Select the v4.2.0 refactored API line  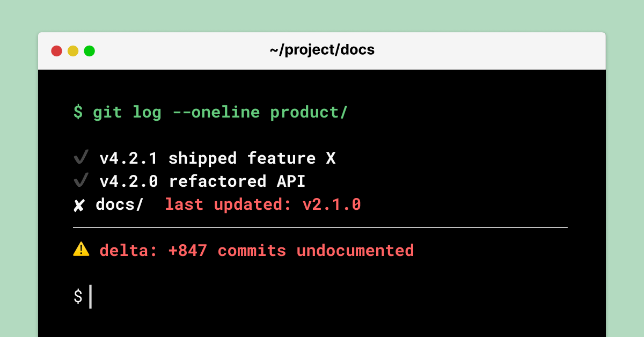pyautogui.click(x=202, y=181)
